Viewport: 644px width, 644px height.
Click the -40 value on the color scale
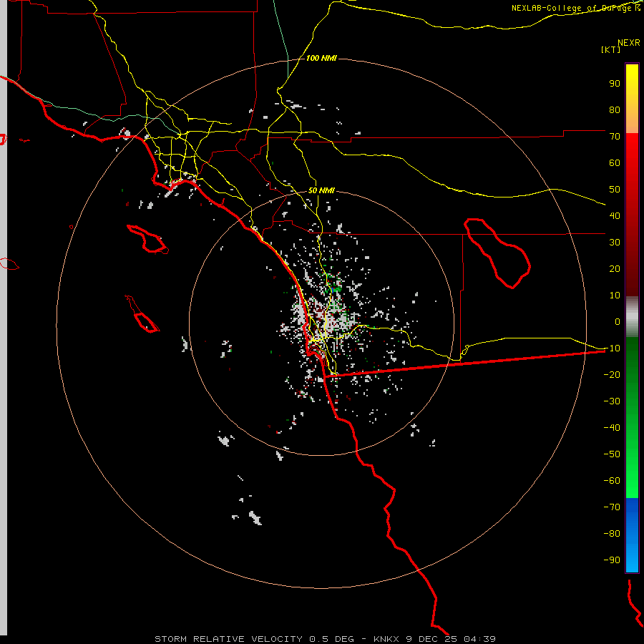click(612, 428)
